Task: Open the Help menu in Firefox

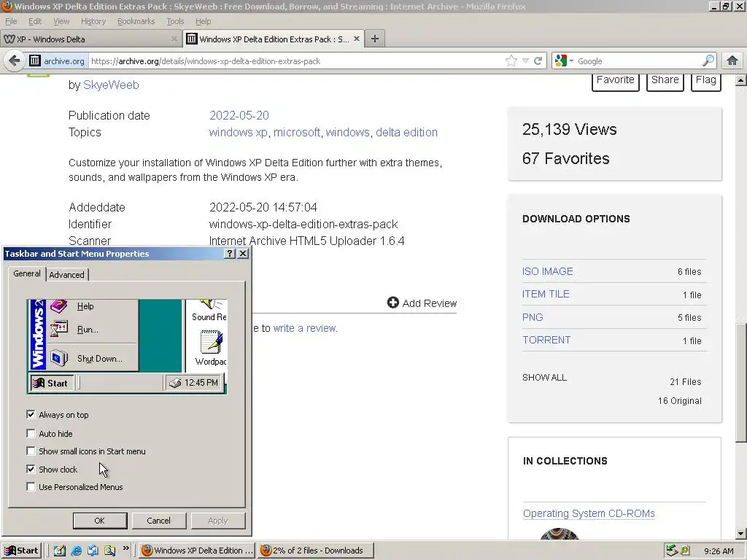Action: [x=203, y=21]
